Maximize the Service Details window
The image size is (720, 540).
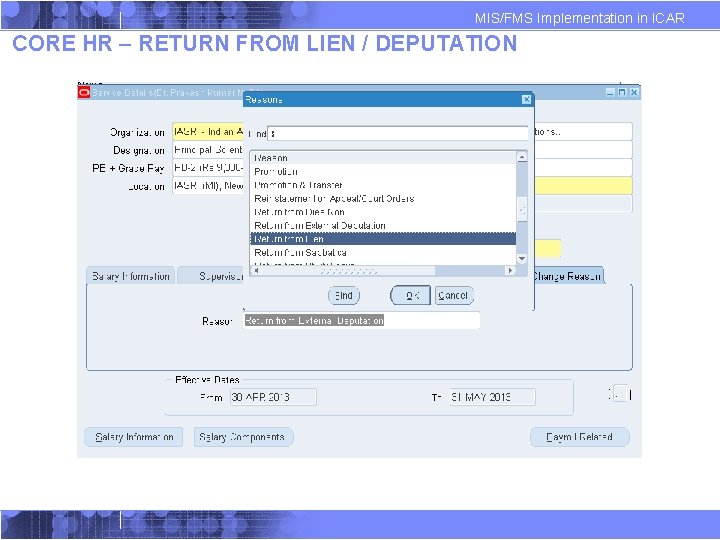click(x=622, y=92)
